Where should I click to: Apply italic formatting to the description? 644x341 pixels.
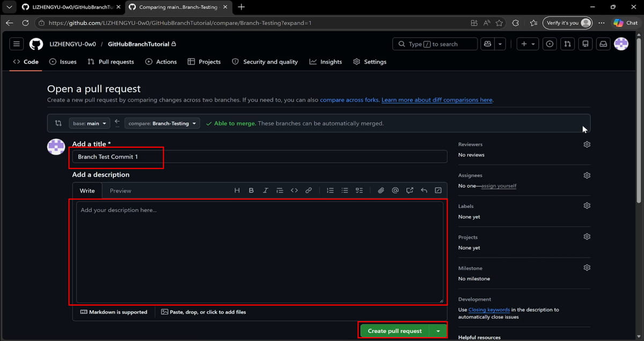(x=265, y=190)
